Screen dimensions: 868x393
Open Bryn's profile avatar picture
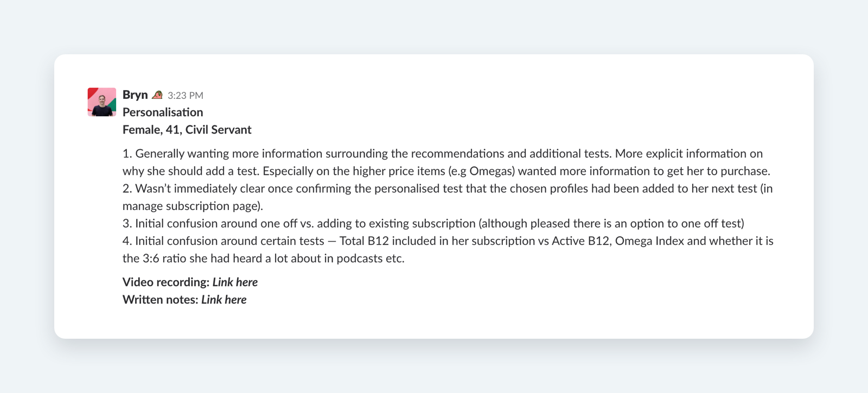[x=102, y=102]
